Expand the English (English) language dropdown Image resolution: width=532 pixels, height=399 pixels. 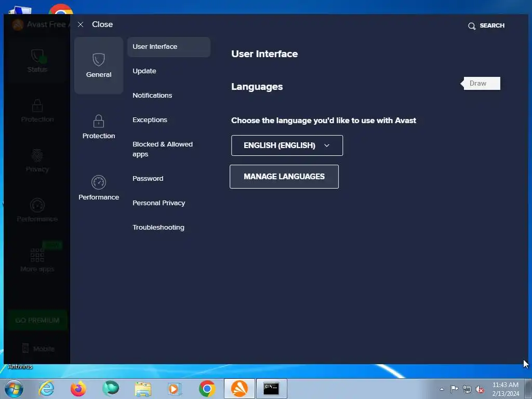click(x=287, y=145)
